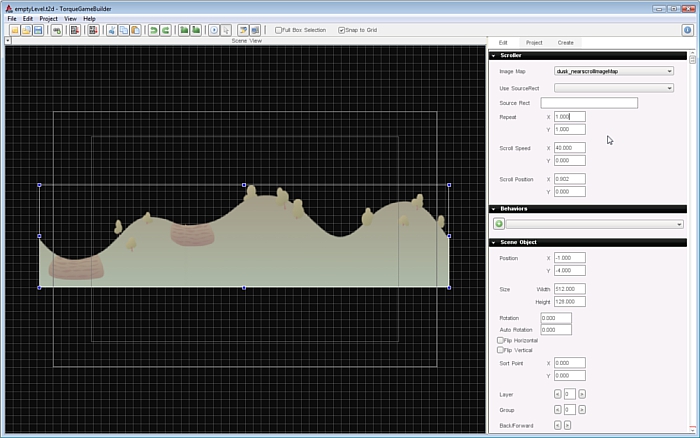
Task: Select the arrow pointer selection tool
Action: [x=226, y=30]
